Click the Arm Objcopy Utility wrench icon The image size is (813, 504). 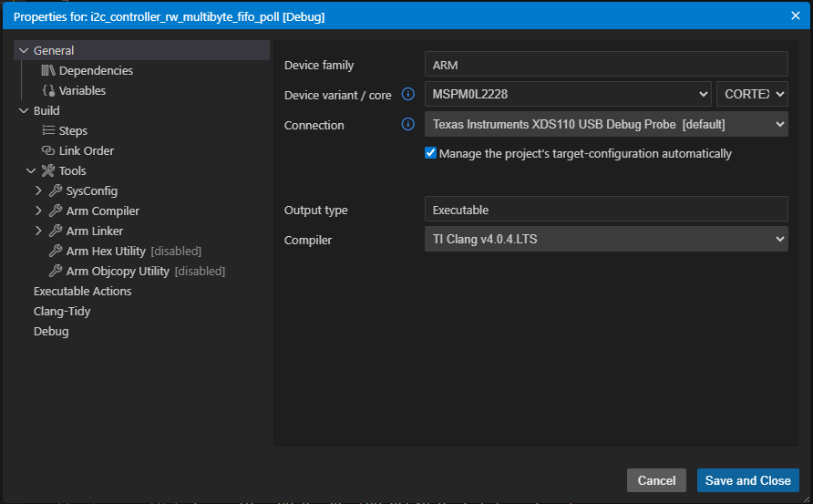[56, 272]
